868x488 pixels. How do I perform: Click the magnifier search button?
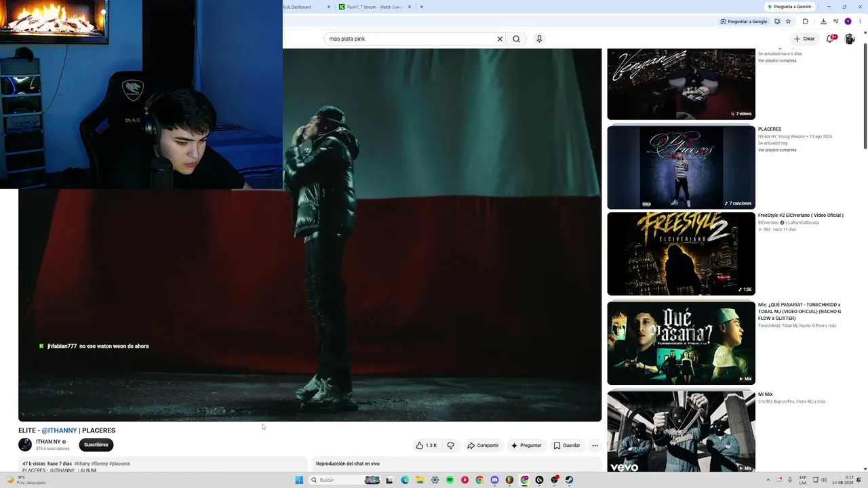point(516,39)
